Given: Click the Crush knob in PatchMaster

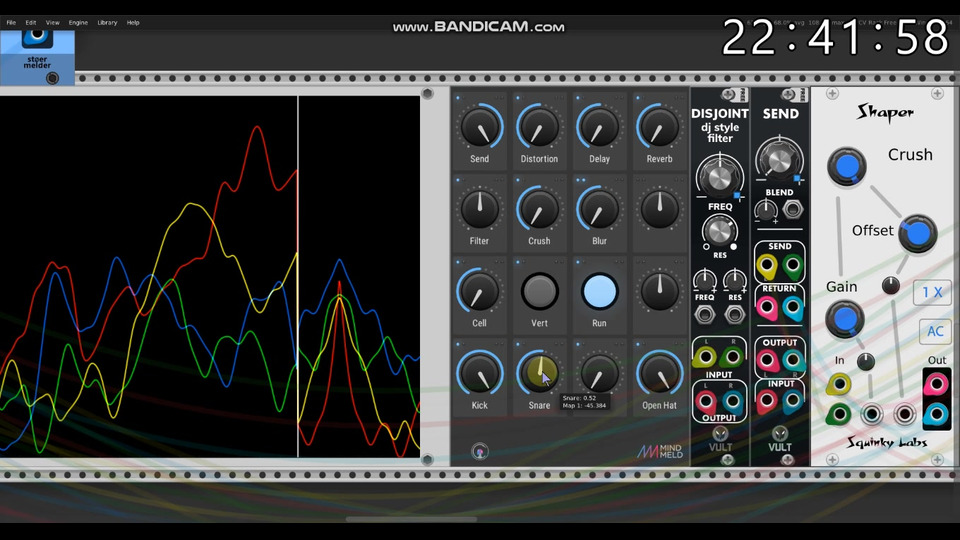Looking at the screenshot, I should [x=539, y=210].
